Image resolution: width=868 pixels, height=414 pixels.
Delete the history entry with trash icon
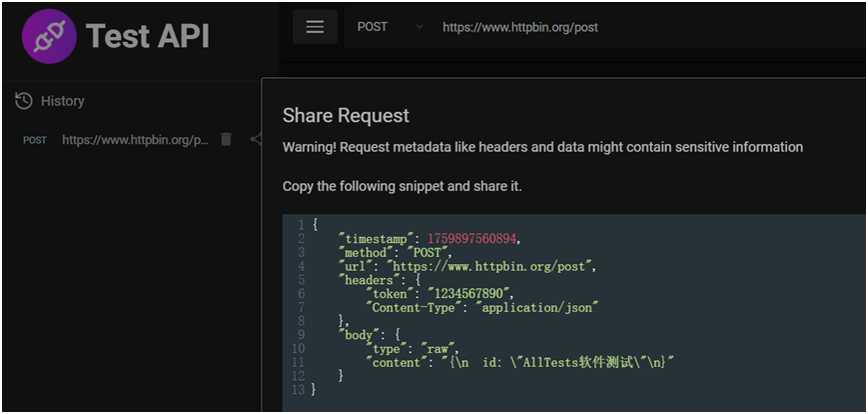226,140
